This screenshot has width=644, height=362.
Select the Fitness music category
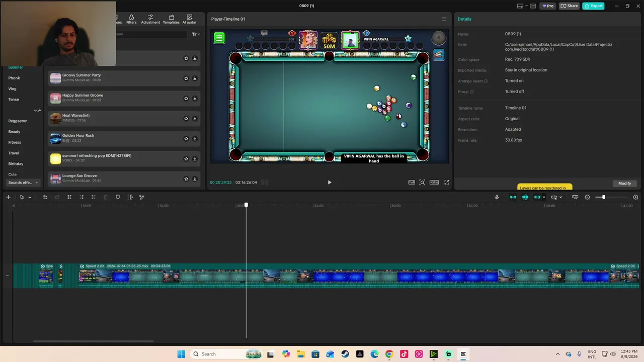pyautogui.click(x=15, y=142)
